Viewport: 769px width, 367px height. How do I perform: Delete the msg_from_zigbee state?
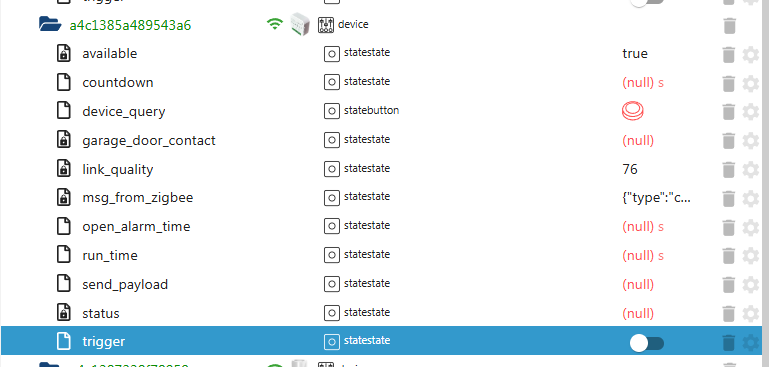click(x=729, y=199)
